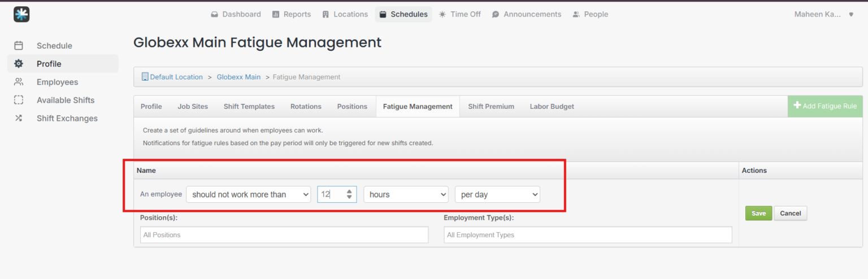Click the Available Shifts dashed-square icon
The image size is (868, 279).
click(19, 100)
